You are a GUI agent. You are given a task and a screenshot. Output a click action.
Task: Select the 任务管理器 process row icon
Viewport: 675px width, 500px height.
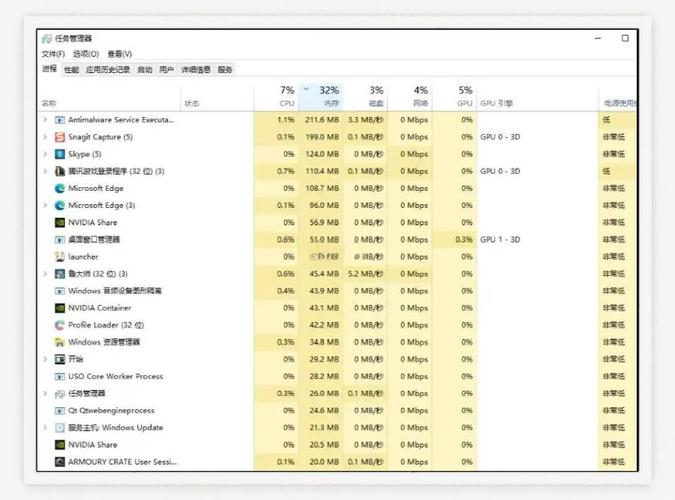coord(60,394)
